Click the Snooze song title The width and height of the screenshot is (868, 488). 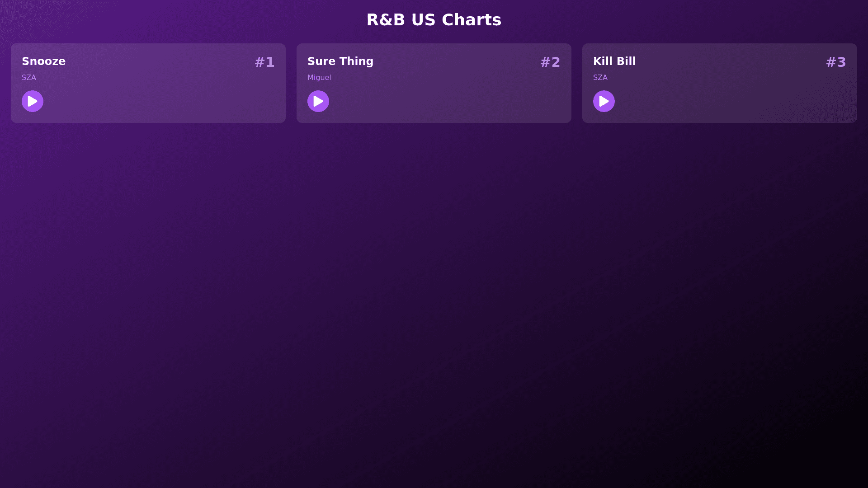click(x=44, y=61)
